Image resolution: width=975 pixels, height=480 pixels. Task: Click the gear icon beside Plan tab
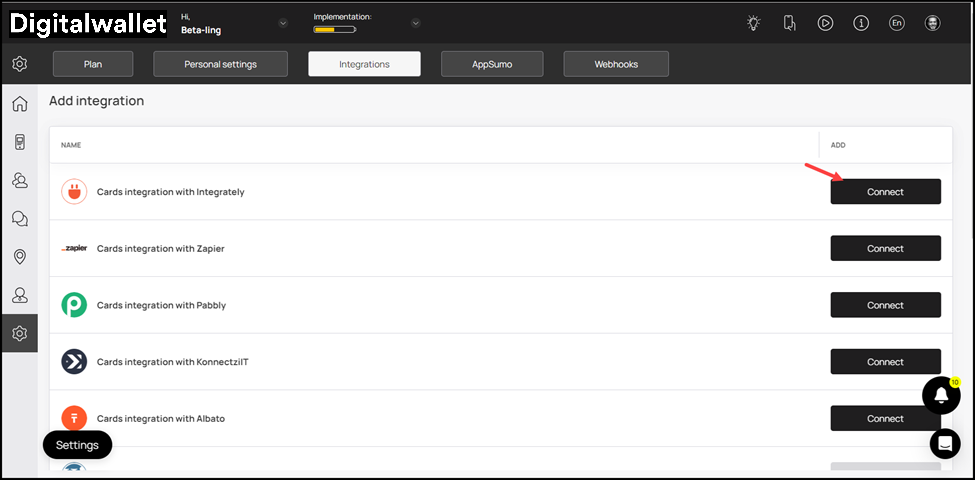(x=20, y=63)
